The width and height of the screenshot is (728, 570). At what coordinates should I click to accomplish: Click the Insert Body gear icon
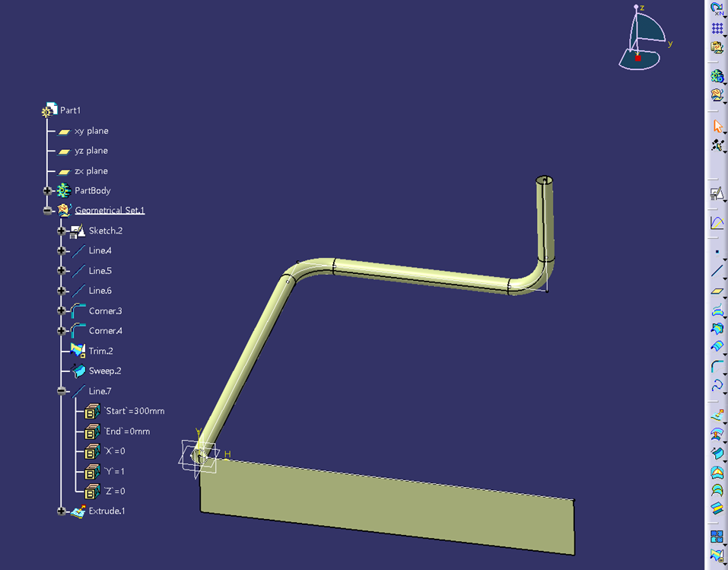pyautogui.click(x=717, y=76)
